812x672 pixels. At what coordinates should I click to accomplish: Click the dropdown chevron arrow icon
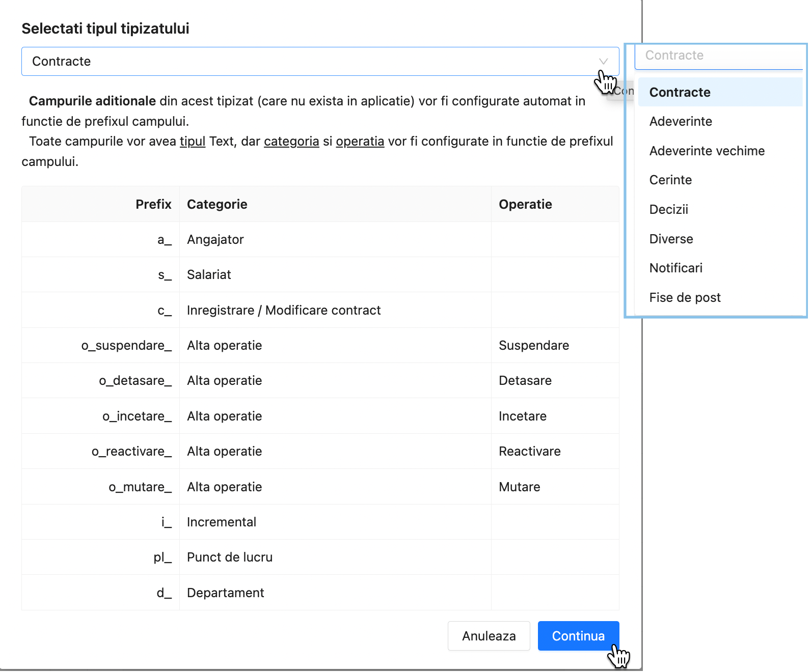pyautogui.click(x=603, y=62)
